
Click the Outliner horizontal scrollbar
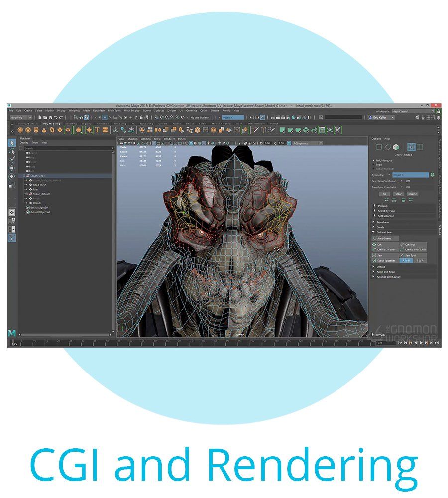(65, 335)
